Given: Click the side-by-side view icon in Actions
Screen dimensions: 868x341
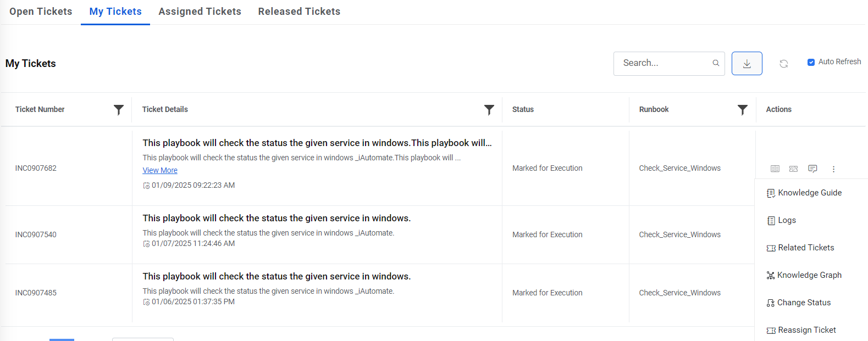Looking at the screenshot, I should point(775,169).
